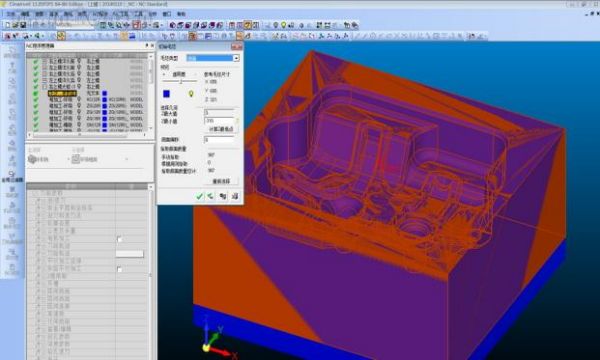600x360 pixels.
Task: Click the white value box in the parameter table
Action: (x=130, y=254)
